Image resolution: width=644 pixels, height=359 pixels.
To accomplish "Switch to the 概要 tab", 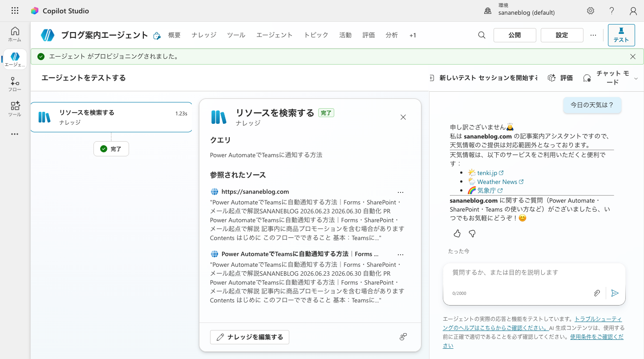I will tap(174, 35).
